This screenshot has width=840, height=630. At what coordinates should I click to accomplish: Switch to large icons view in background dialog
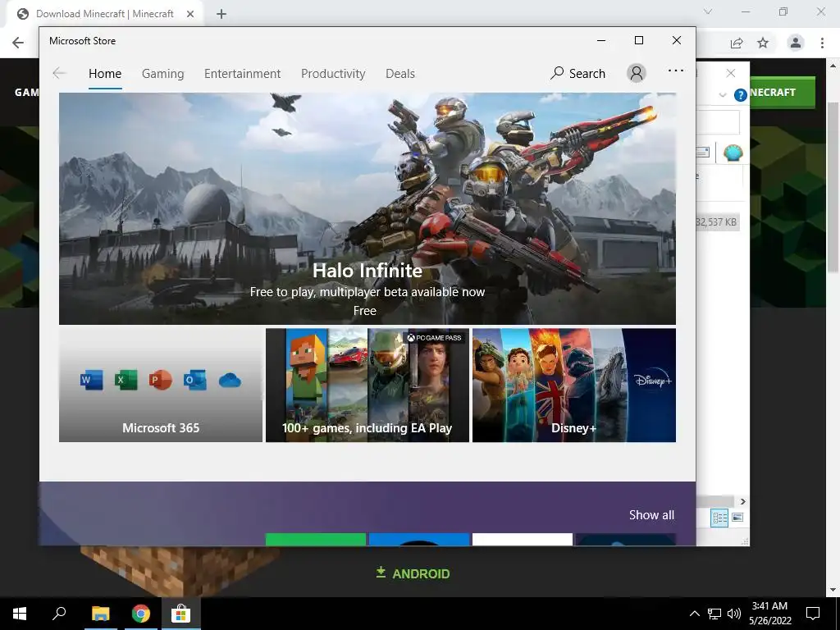point(737,518)
